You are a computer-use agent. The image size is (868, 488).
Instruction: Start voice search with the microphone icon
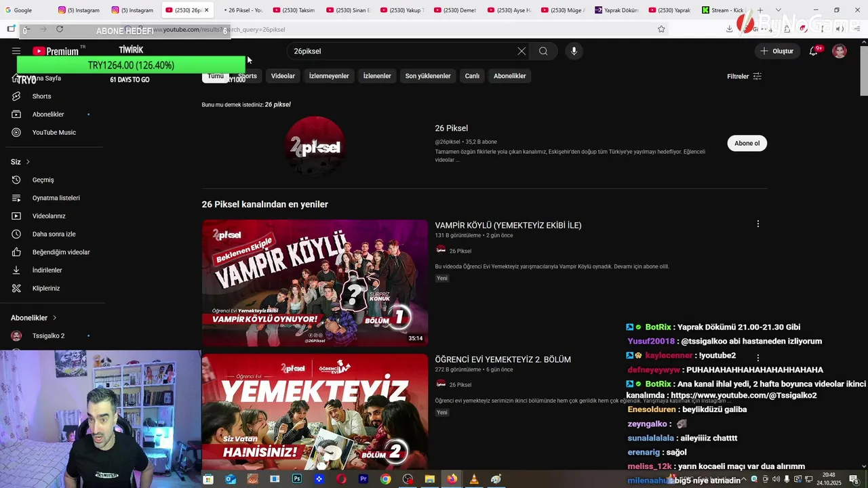(x=574, y=51)
